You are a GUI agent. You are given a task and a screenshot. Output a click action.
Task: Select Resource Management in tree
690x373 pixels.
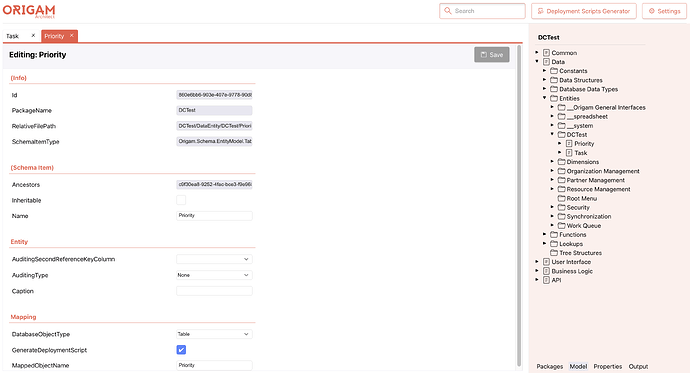tap(598, 190)
